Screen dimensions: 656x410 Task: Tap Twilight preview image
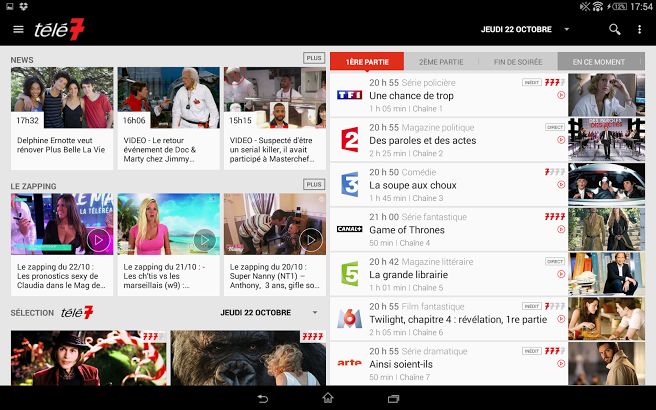click(606, 319)
